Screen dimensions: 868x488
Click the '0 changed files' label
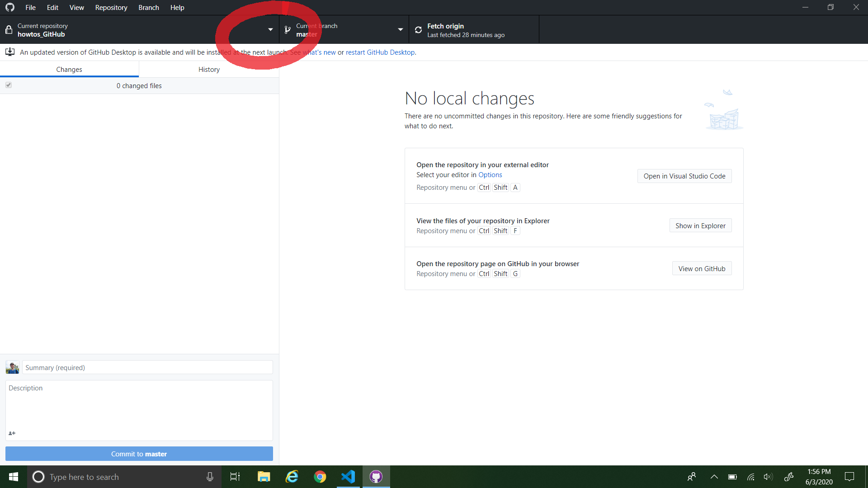pyautogui.click(x=139, y=86)
